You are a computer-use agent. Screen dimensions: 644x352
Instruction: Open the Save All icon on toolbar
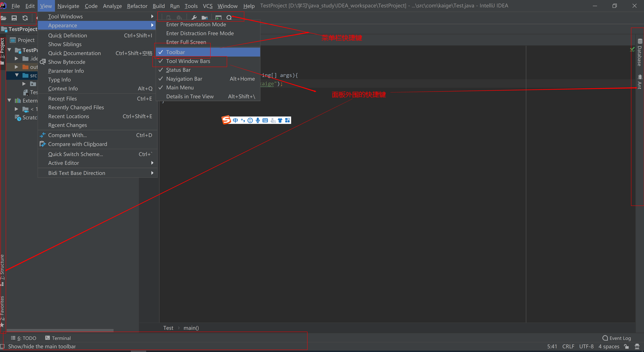pos(14,18)
